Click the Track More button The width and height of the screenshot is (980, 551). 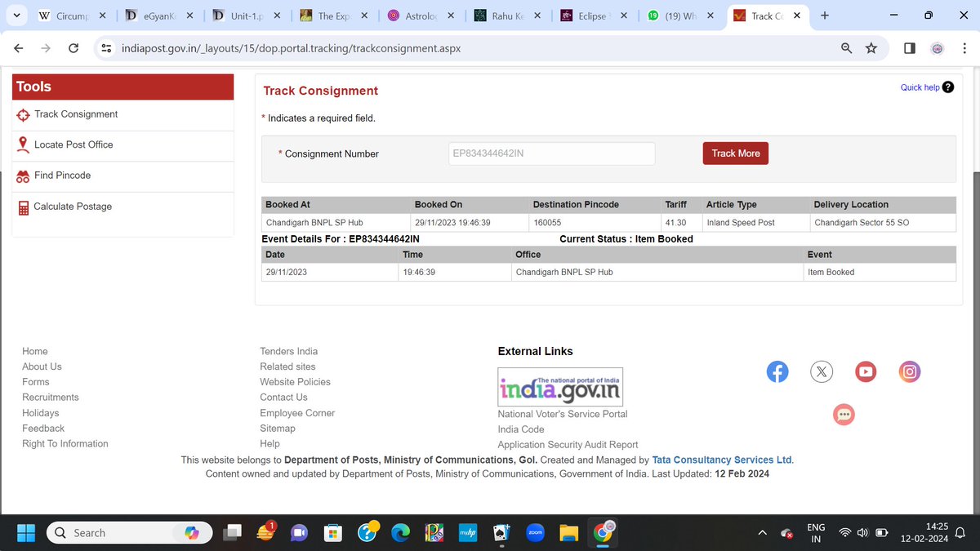735,153
